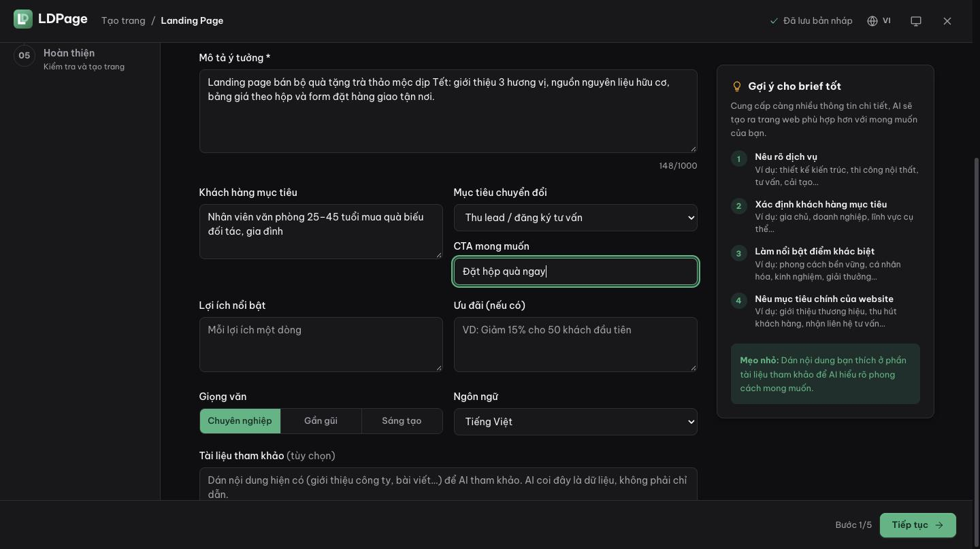Click the Mẹo nhỏ hint box
The image size is (980, 549).
click(x=825, y=374)
